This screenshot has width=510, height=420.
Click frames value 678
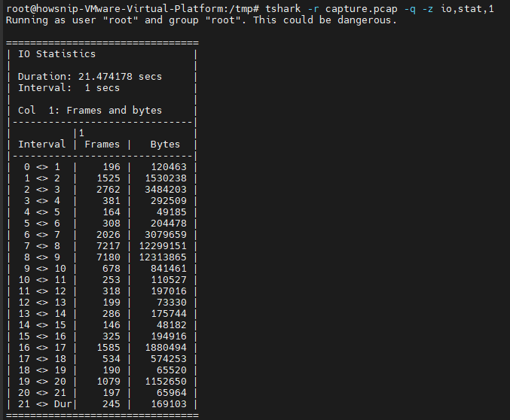pyautogui.click(x=111, y=269)
